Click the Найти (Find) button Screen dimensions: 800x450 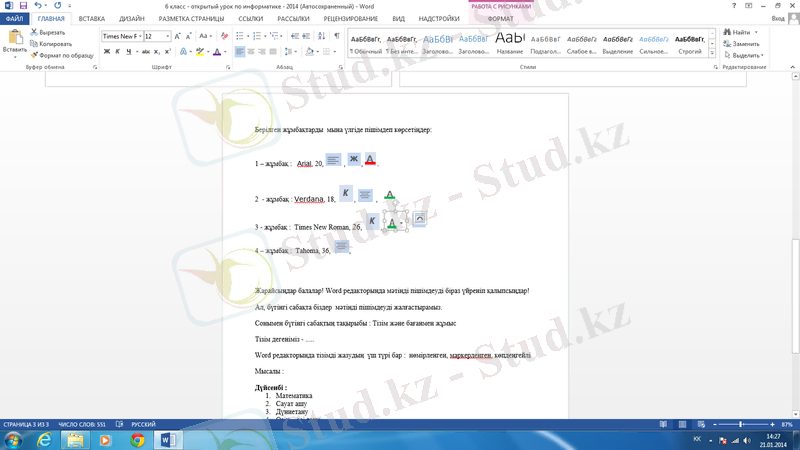(740, 33)
